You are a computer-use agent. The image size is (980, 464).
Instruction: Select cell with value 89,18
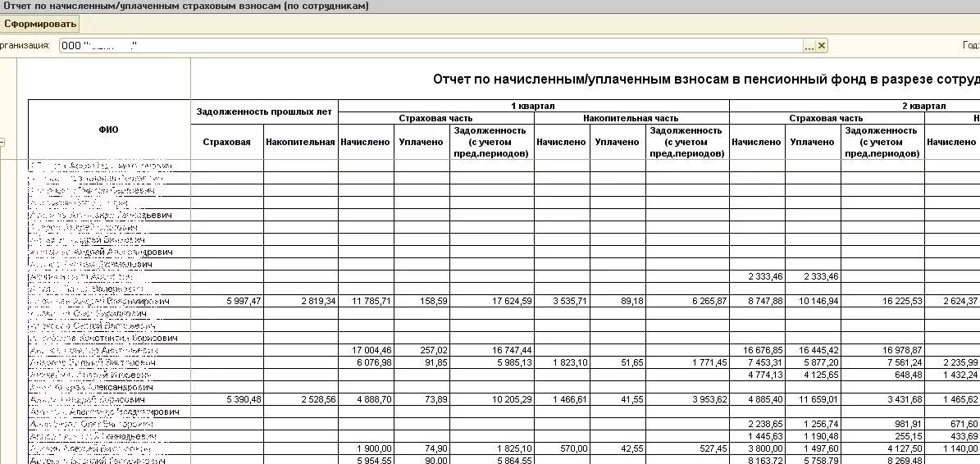pos(618,301)
